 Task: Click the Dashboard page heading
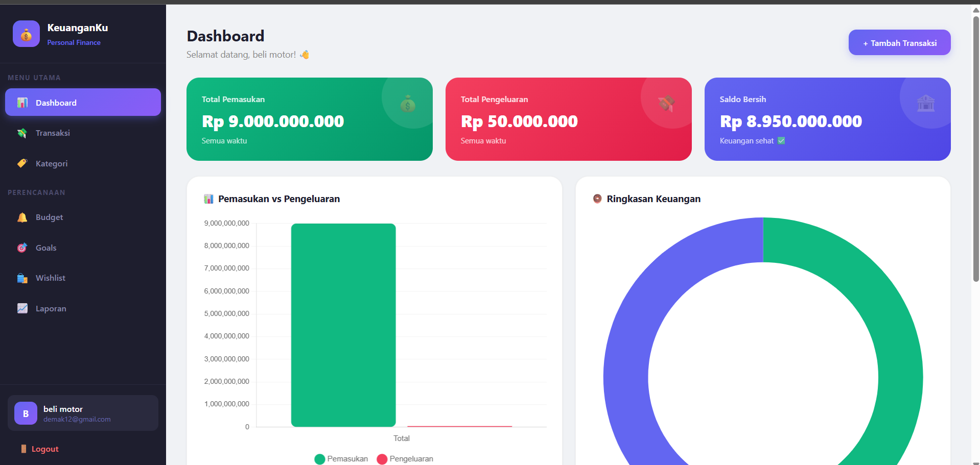click(225, 36)
